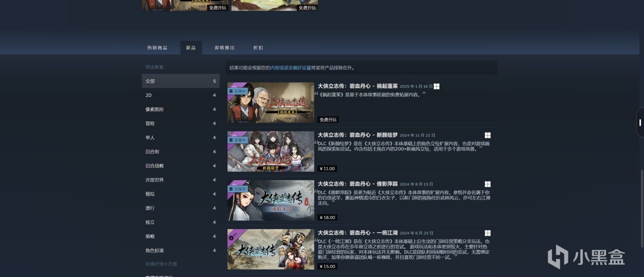This screenshot has width=644, height=277.
Task: Click release date 2024 年 8 月 13 日
Action: pyautogui.click(x=416, y=184)
